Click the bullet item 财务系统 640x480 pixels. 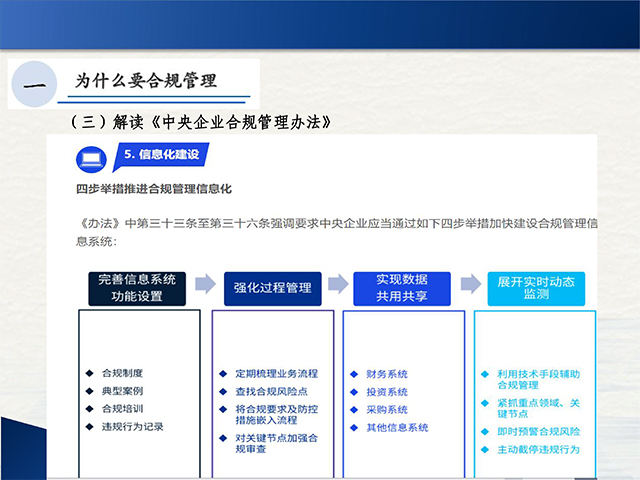click(x=387, y=374)
